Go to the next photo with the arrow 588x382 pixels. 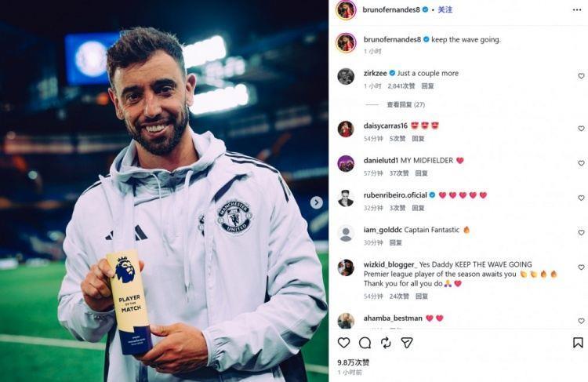(317, 202)
